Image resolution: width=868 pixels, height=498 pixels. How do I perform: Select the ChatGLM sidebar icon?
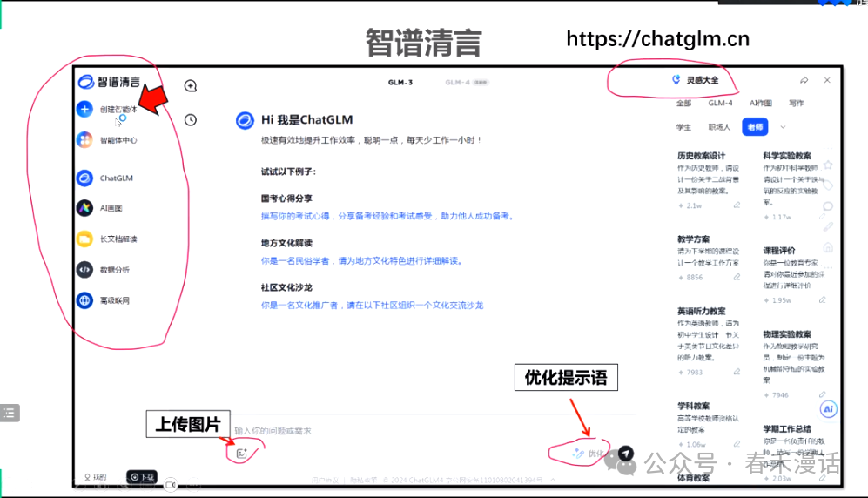84,178
